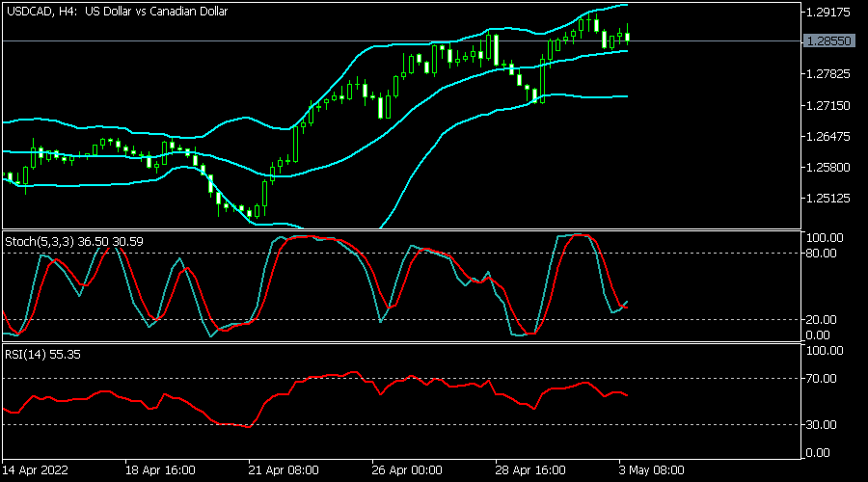Image resolution: width=868 pixels, height=482 pixels.
Task: Click the RSI 100.00 scale label
Action: point(825,351)
